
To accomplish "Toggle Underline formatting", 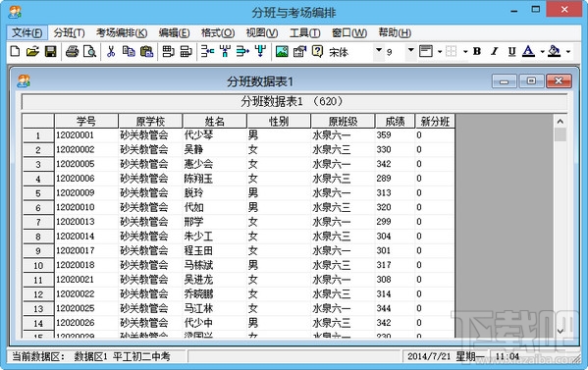I will coord(511,51).
